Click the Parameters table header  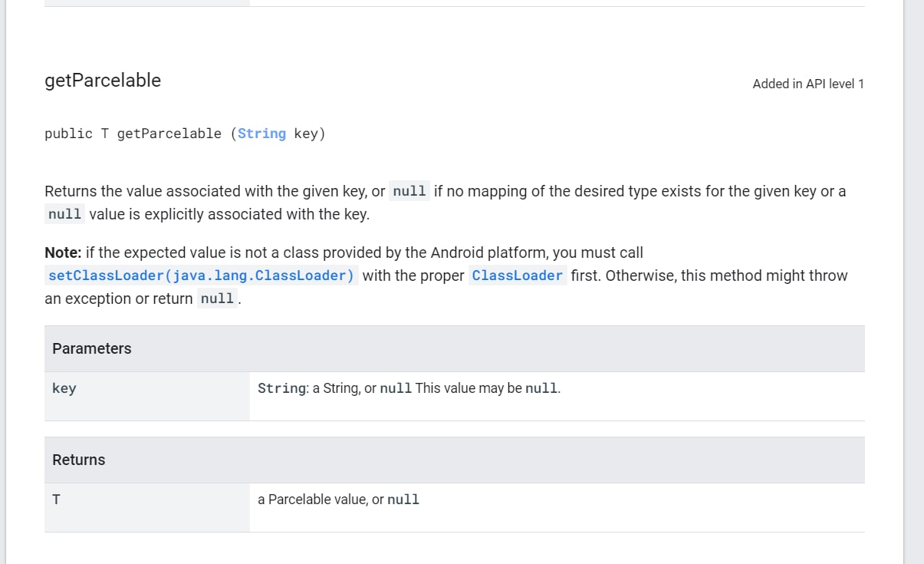[x=92, y=348]
